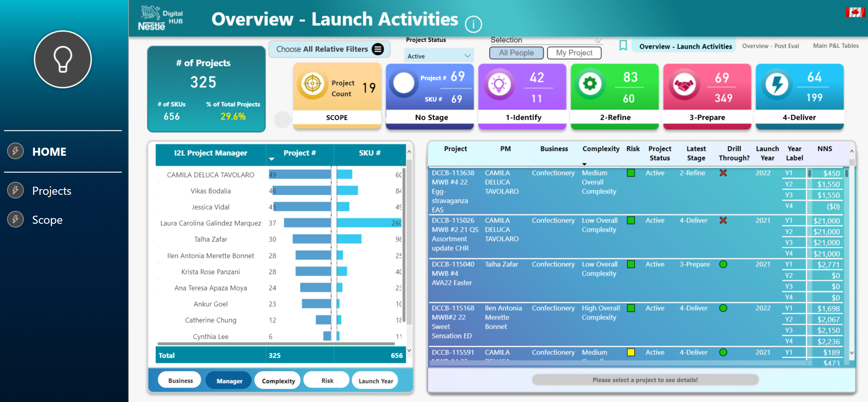Screen dimensions: 868x402
Task: Sort by SKU # column header
Action: 370,153
